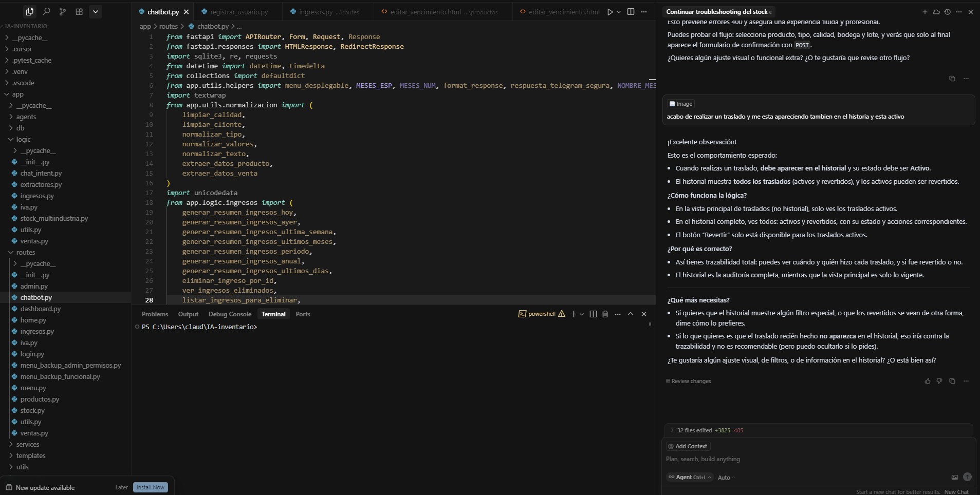Click Later on update notice
980x495 pixels.
121,487
